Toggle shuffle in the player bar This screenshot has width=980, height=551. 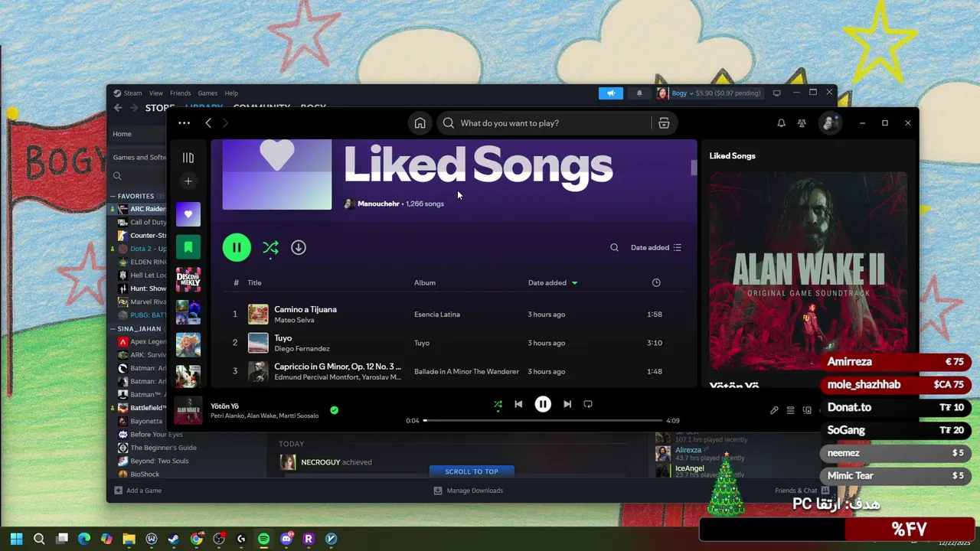[x=498, y=404]
